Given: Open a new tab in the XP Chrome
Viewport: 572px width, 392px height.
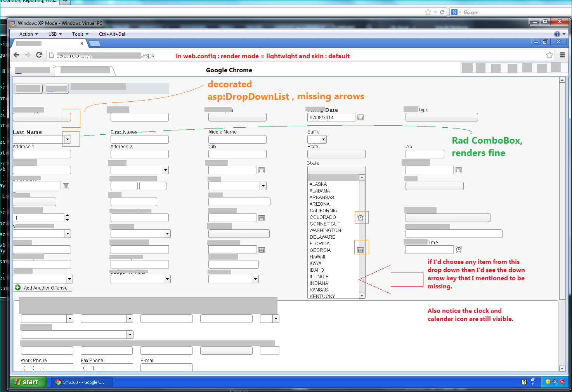Looking at the screenshot, I should 95,43.
